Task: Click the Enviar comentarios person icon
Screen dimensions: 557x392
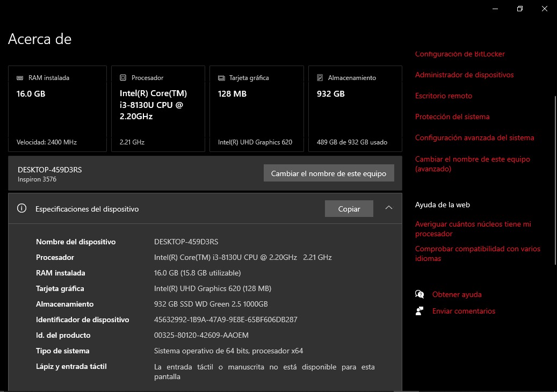Action: (x=419, y=311)
